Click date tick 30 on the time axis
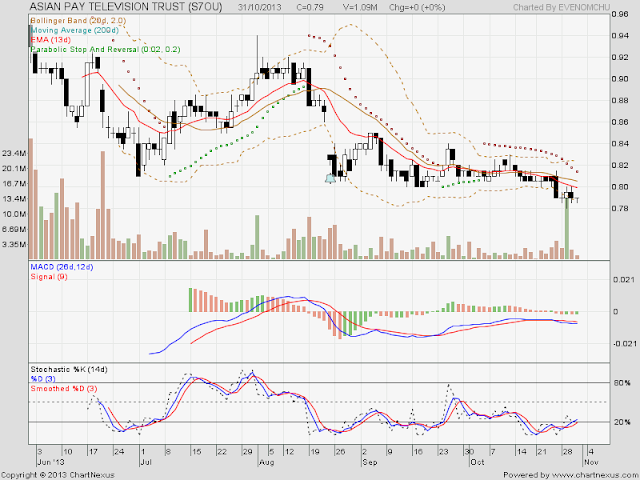The image size is (640, 480). coord(469,452)
